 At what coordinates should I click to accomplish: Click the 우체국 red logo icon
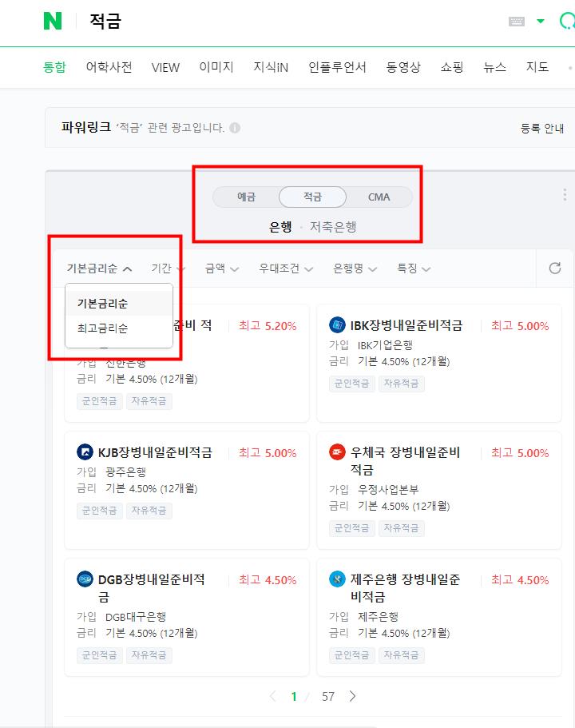[x=337, y=452]
